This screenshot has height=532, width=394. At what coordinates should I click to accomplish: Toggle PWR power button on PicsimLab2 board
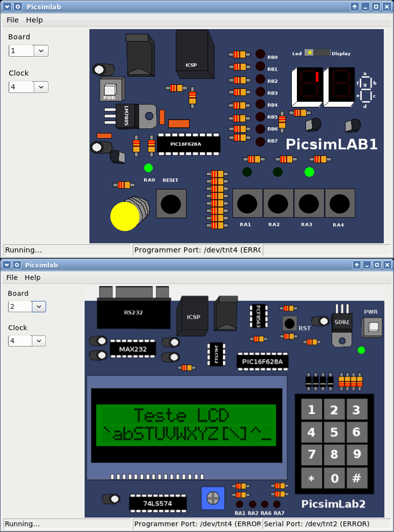pos(373,327)
